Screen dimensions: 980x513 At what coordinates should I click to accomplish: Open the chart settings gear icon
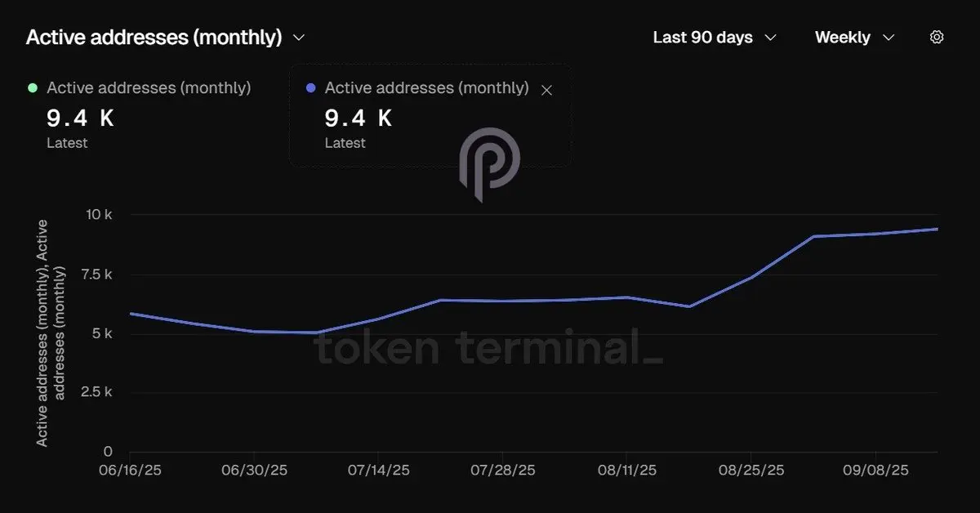pos(937,38)
